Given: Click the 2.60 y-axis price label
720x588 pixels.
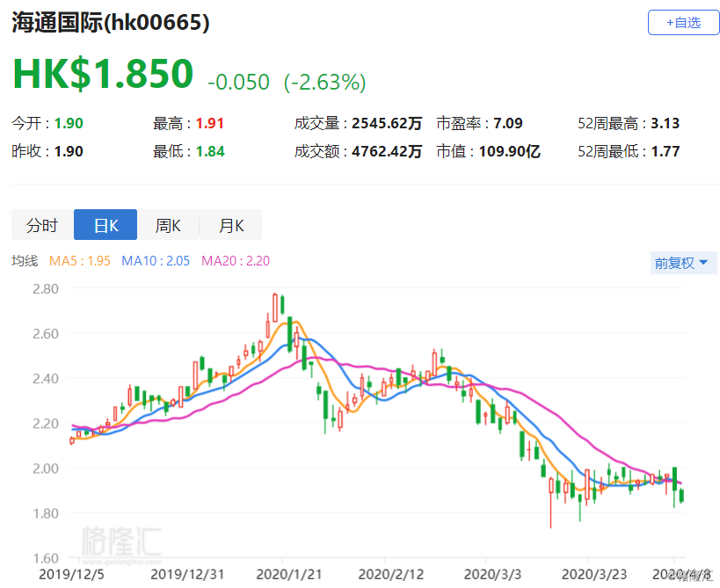Looking at the screenshot, I should (46, 334).
